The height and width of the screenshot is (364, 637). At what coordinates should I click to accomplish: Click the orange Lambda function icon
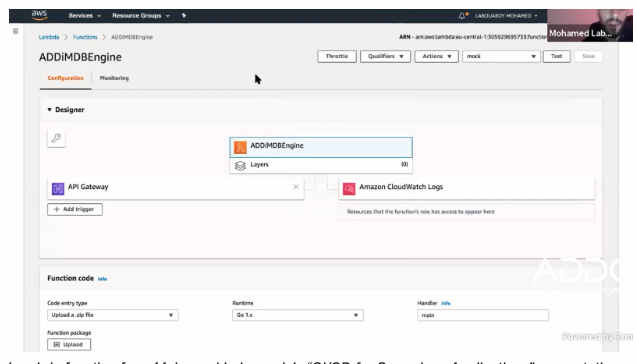tap(240, 147)
